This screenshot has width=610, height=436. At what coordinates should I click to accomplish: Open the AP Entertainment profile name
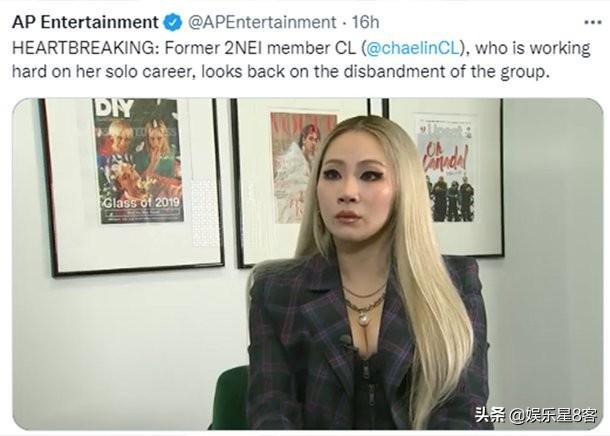[x=85, y=22]
